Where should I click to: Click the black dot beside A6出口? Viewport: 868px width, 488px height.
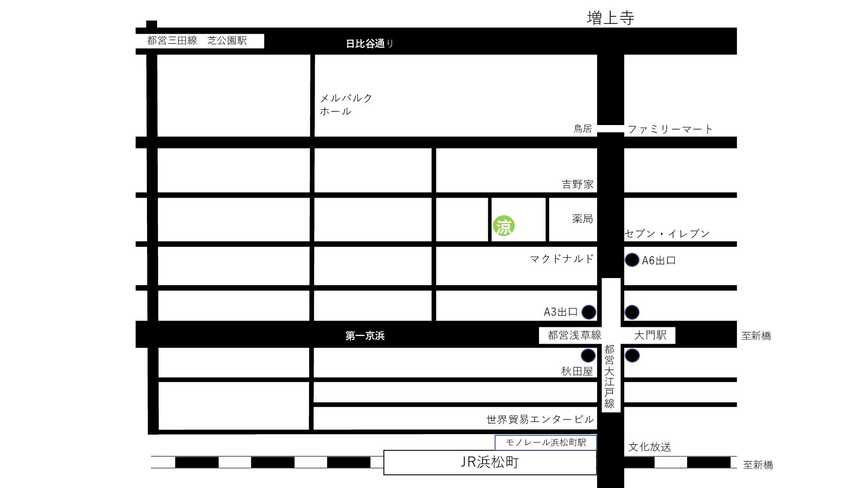click(x=632, y=260)
